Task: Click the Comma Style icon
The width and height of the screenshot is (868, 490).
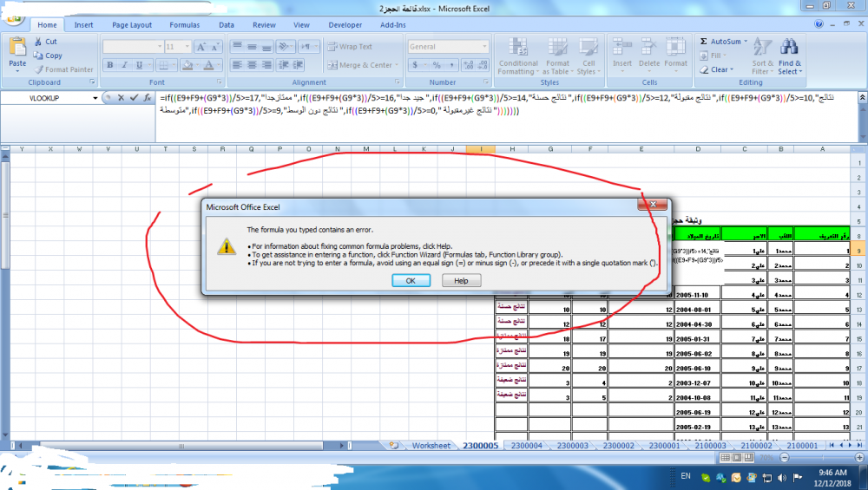Action: click(x=451, y=65)
